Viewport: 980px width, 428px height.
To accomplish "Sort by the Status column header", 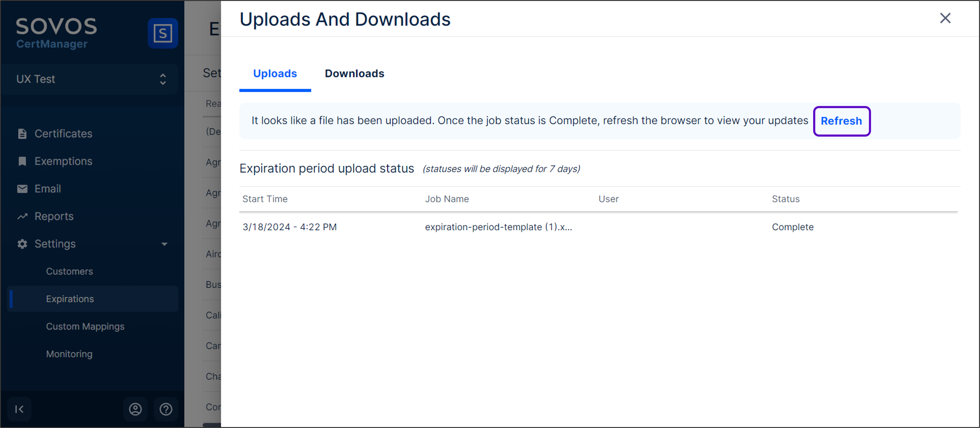I will tap(785, 199).
